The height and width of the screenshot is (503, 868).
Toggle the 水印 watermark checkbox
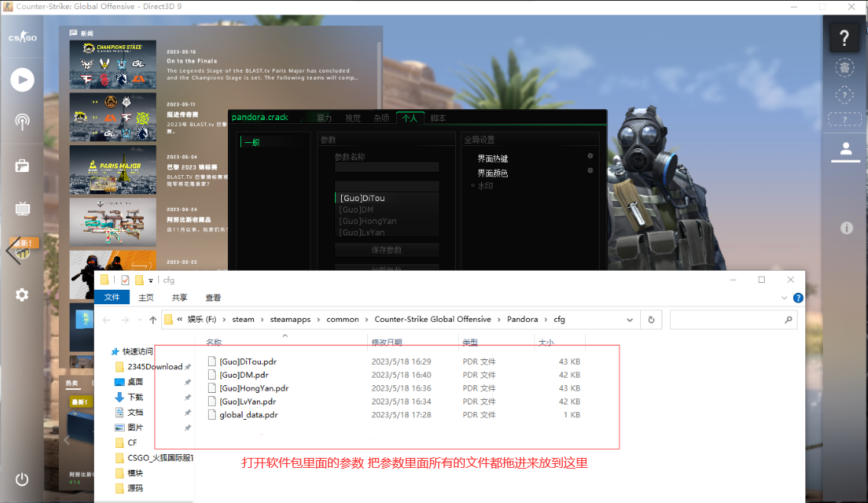click(x=473, y=186)
